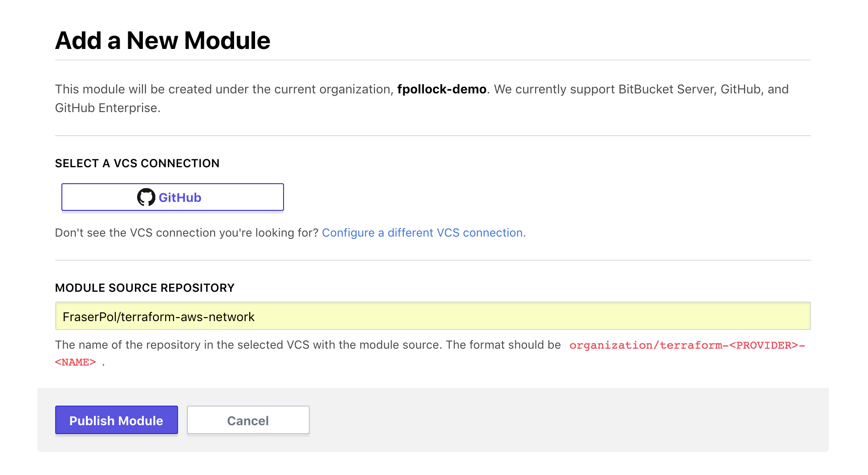The height and width of the screenshot is (475, 868).
Task: Click the red <NAME> code snippet
Action: coord(75,362)
